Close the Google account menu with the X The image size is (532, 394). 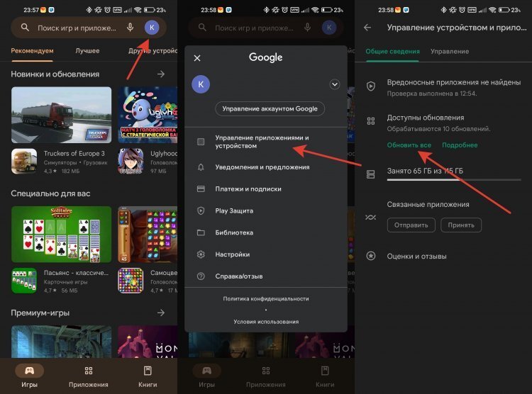[197, 58]
